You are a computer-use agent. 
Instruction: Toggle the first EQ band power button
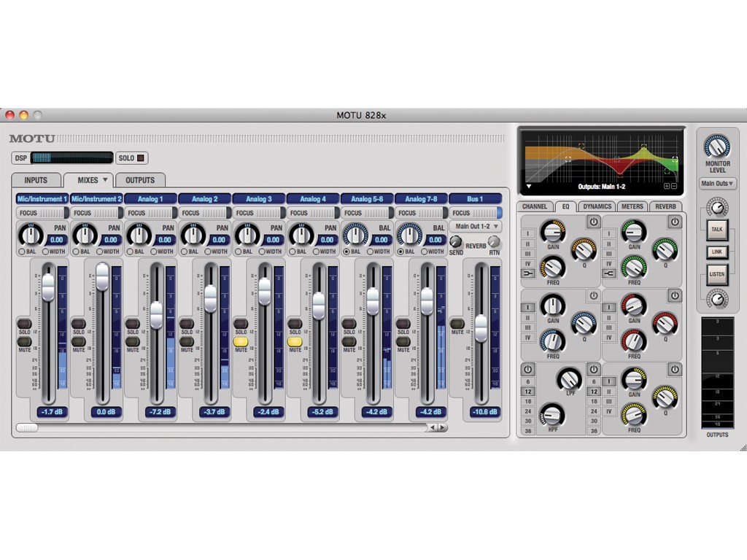click(593, 222)
